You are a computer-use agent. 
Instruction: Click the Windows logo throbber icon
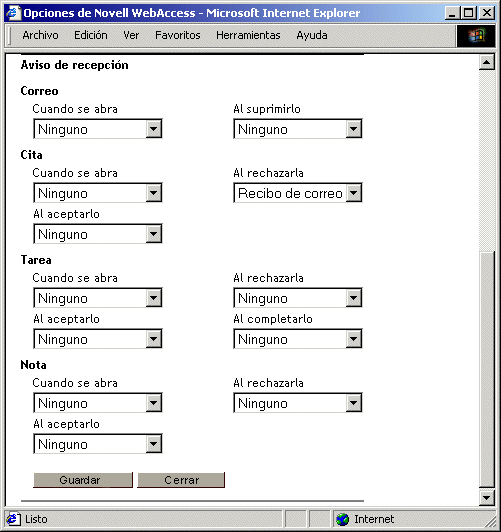coord(476,36)
